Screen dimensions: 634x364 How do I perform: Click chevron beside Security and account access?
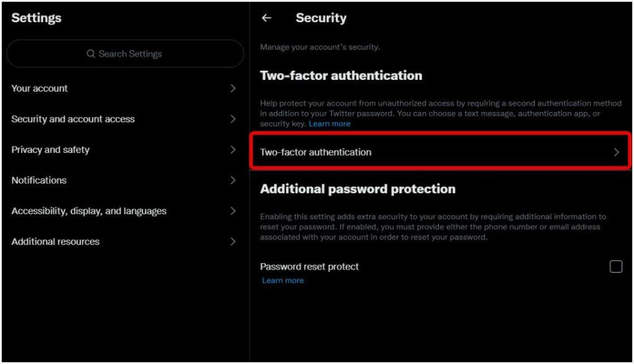[x=233, y=119]
